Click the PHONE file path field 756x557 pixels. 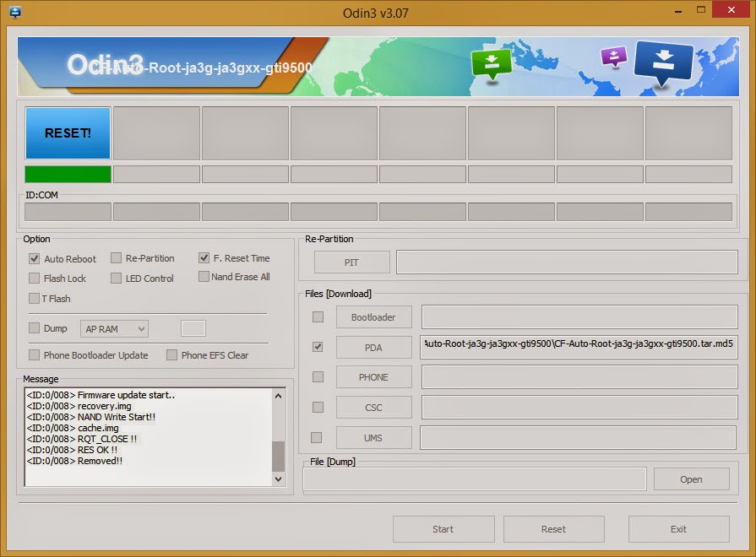tap(579, 376)
